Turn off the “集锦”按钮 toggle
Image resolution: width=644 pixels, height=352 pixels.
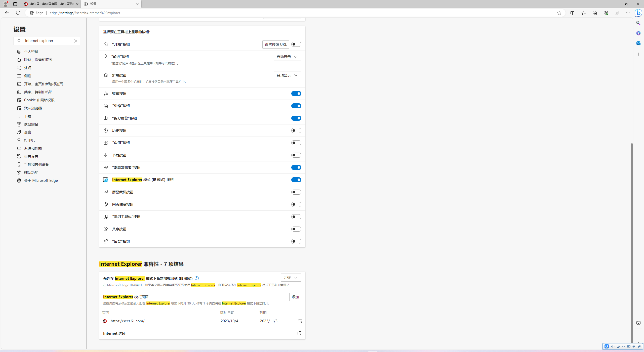[296, 106]
